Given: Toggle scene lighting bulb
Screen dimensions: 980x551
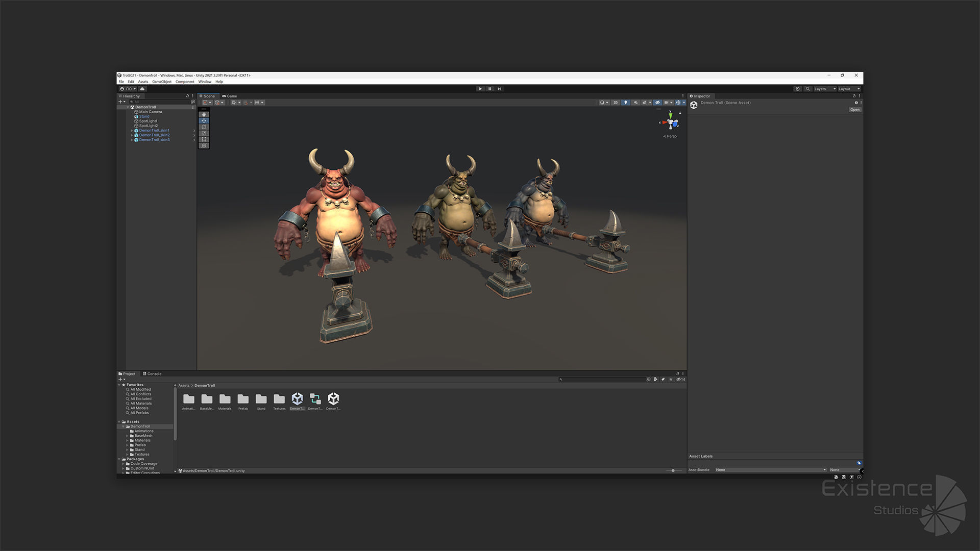Looking at the screenshot, I should click(626, 103).
